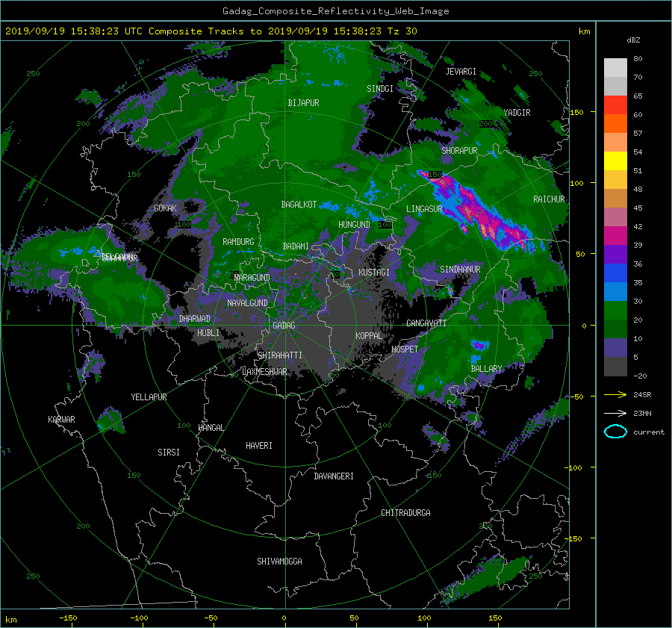The height and width of the screenshot is (628, 672).
Task: Click the SHIRAHATTI city label
Action: point(280,355)
